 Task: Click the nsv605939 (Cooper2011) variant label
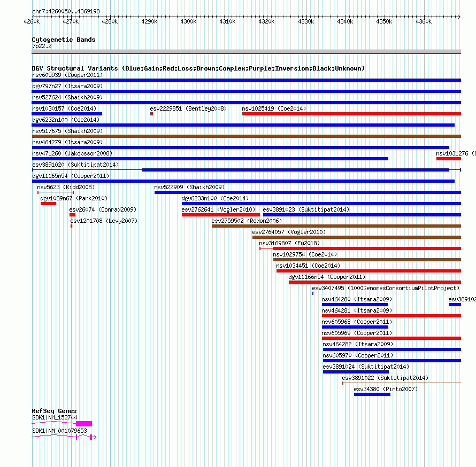[x=67, y=75]
